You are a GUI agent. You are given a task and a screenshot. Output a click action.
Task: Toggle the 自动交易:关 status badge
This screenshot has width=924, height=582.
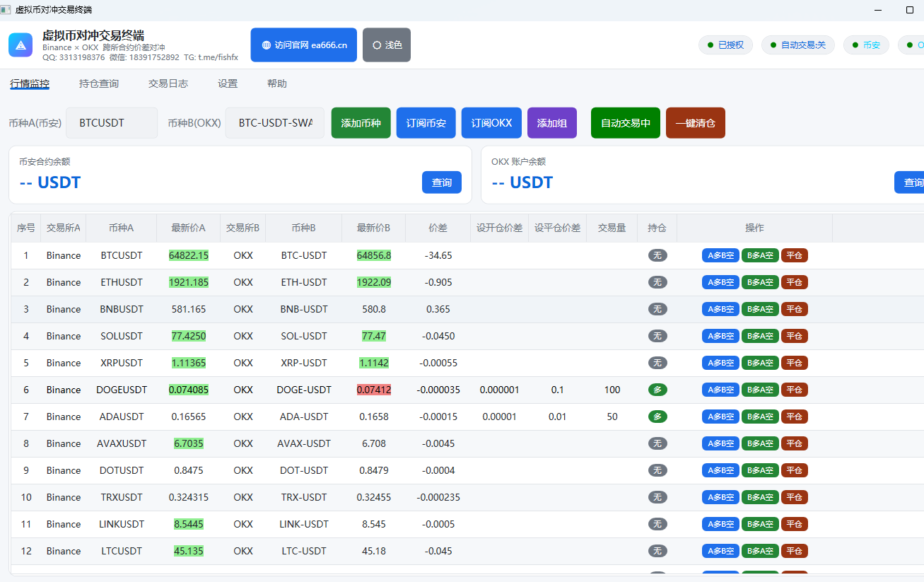(797, 45)
